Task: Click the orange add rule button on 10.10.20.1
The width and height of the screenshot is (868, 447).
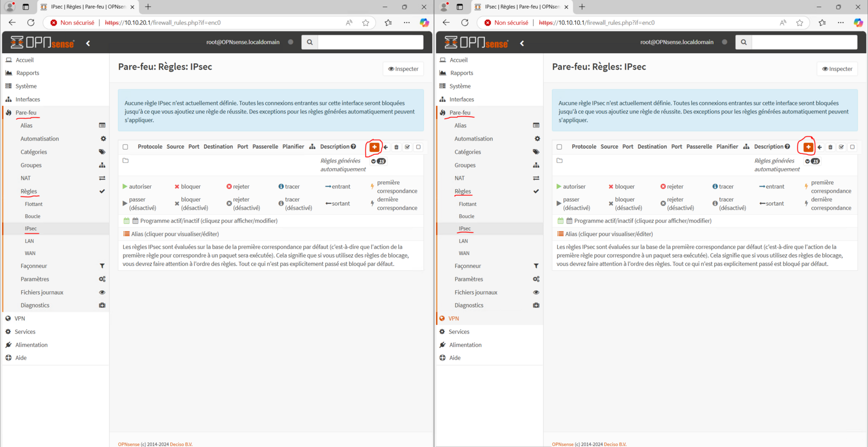Action: point(374,147)
